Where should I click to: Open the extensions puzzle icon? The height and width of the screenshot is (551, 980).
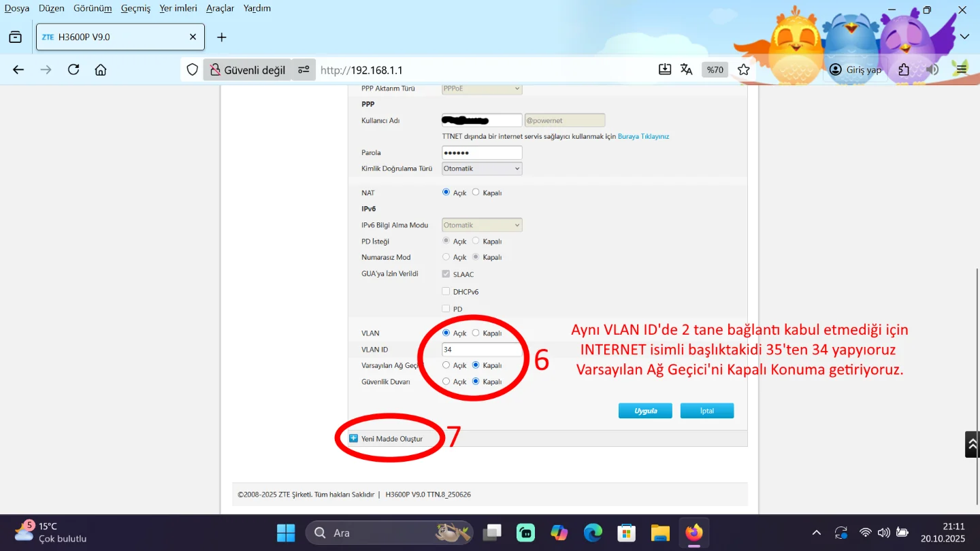(x=904, y=69)
